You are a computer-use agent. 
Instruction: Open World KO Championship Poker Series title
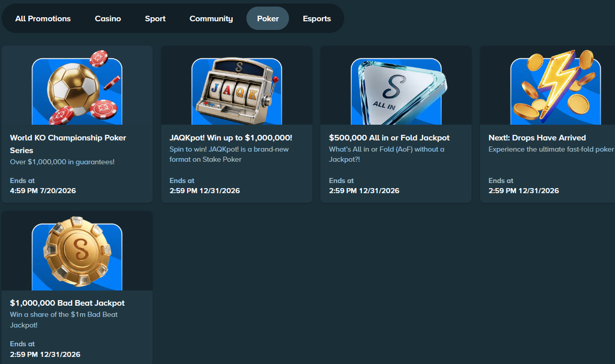click(x=68, y=144)
